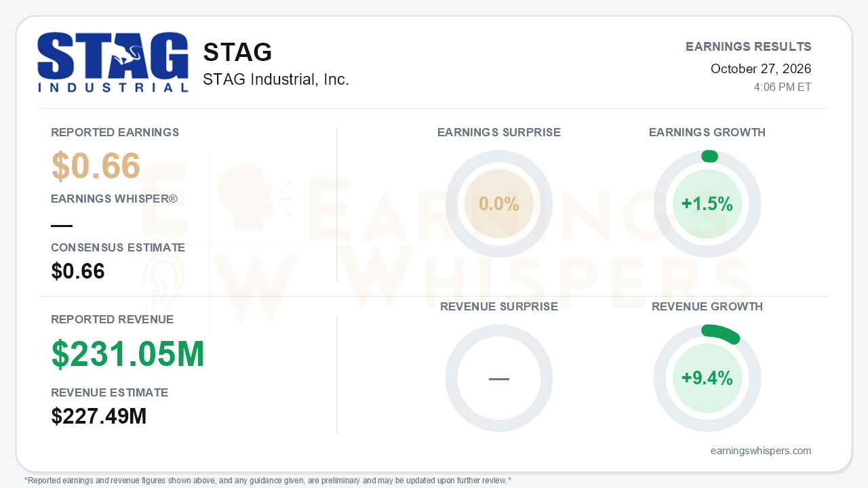This screenshot has width=868, height=488.
Task: Click the REVENUE GROWTH heading
Action: 707,307
